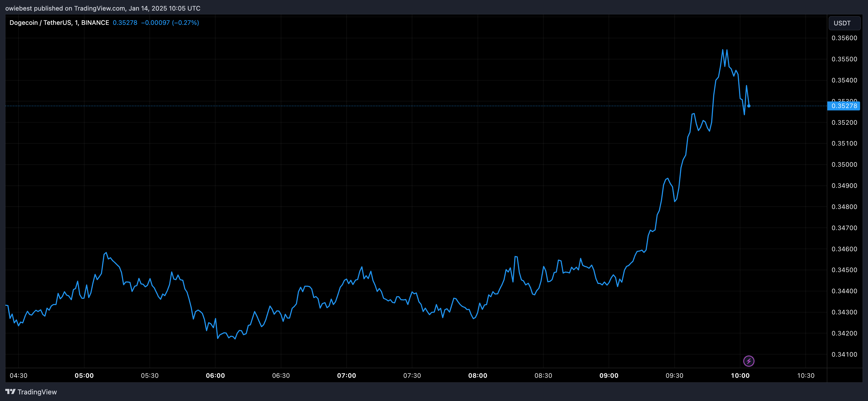The width and height of the screenshot is (868, 401).
Task: Click the blue last-price dot on line
Action: (x=749, y=106)
